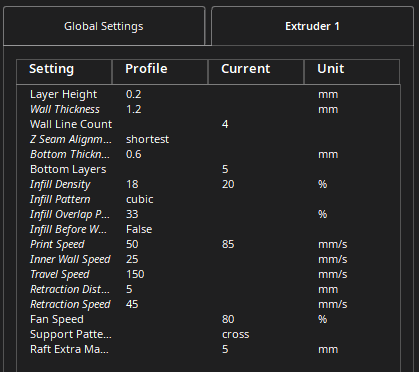The width and height of the screenshot is (419, 372).
Task: Switch to the Global Settings tab
Action: [104, 26]
